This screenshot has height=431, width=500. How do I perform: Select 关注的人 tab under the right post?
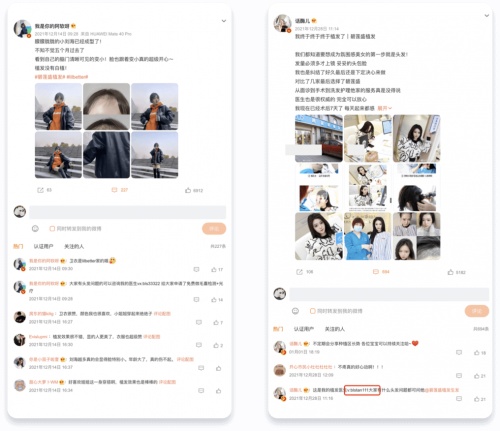334,329
